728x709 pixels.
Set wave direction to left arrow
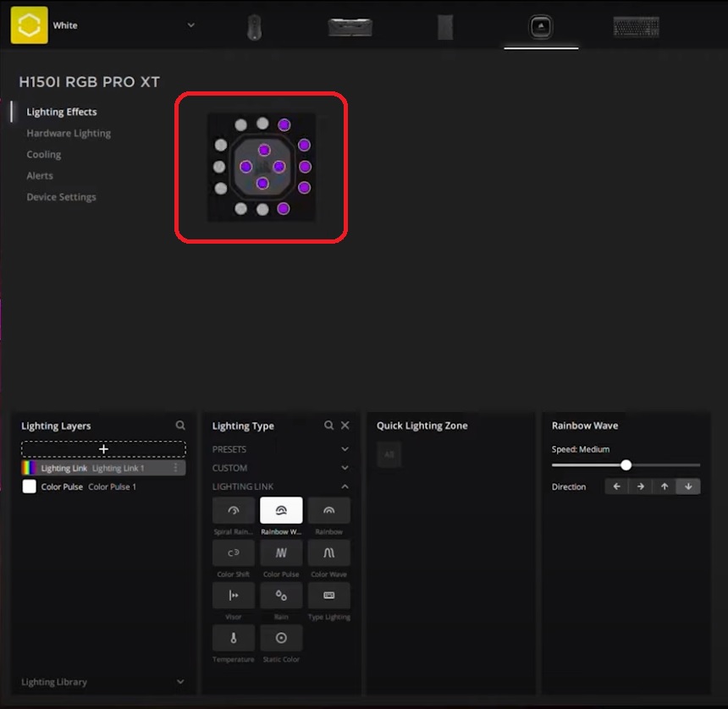pos(617,486)
